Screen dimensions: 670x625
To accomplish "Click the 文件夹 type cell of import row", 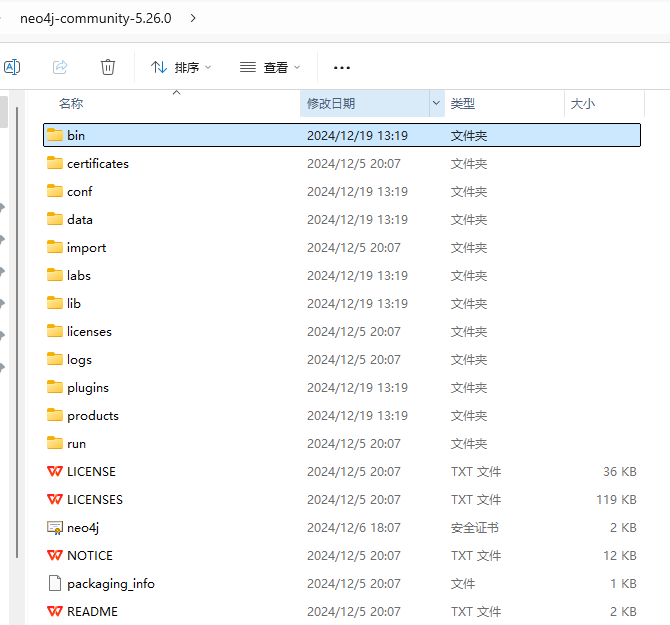I will (x=469, y=247).
